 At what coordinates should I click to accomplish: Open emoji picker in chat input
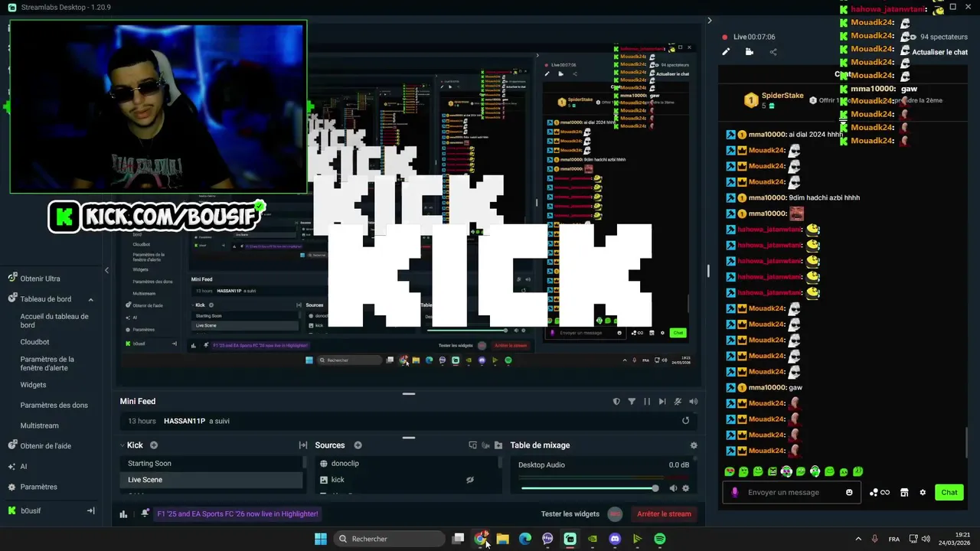pyautogui.click(x=849, y=492)
